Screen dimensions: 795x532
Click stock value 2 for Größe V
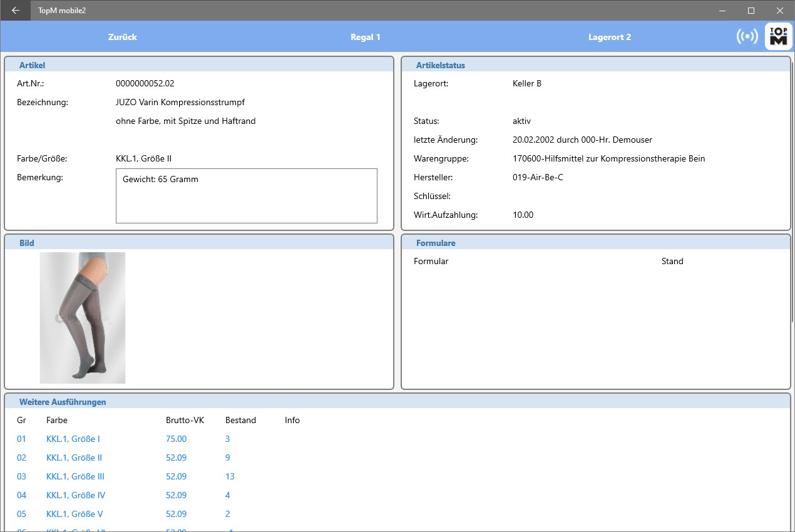click(228, 514)
